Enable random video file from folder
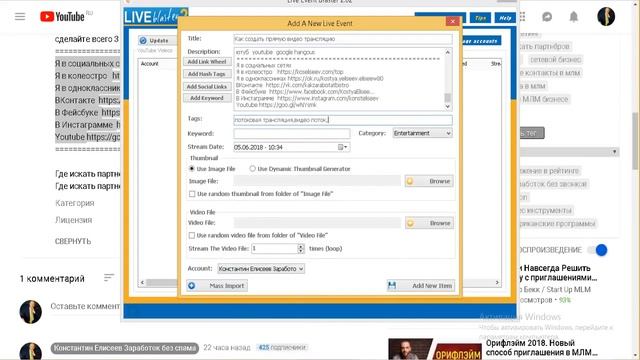The image size is (640, 360). [191, 236]
